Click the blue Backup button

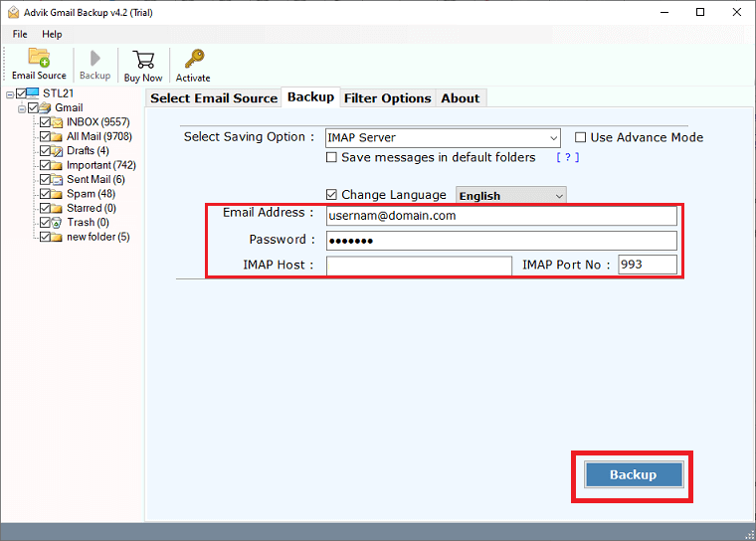(x=634, y=474)
